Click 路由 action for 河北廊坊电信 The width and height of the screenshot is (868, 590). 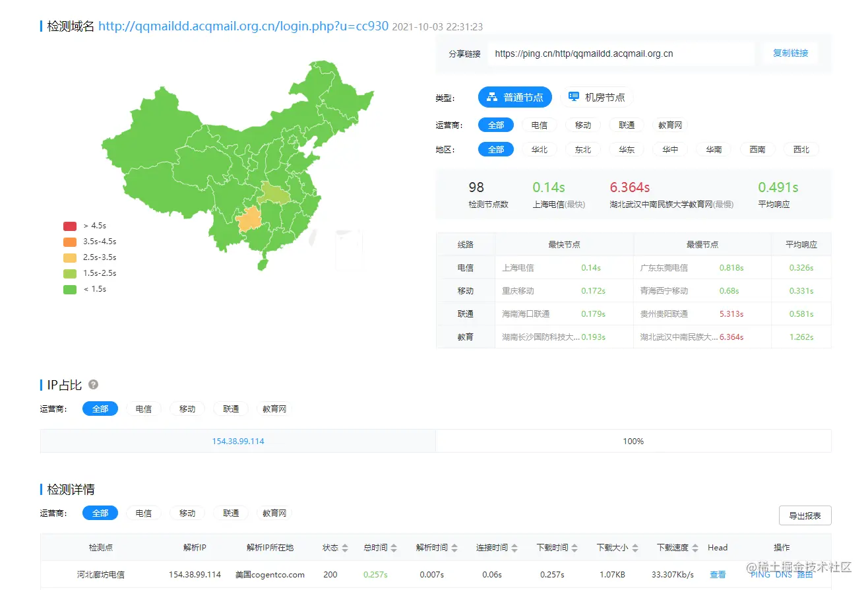click(x=805, y=575)
